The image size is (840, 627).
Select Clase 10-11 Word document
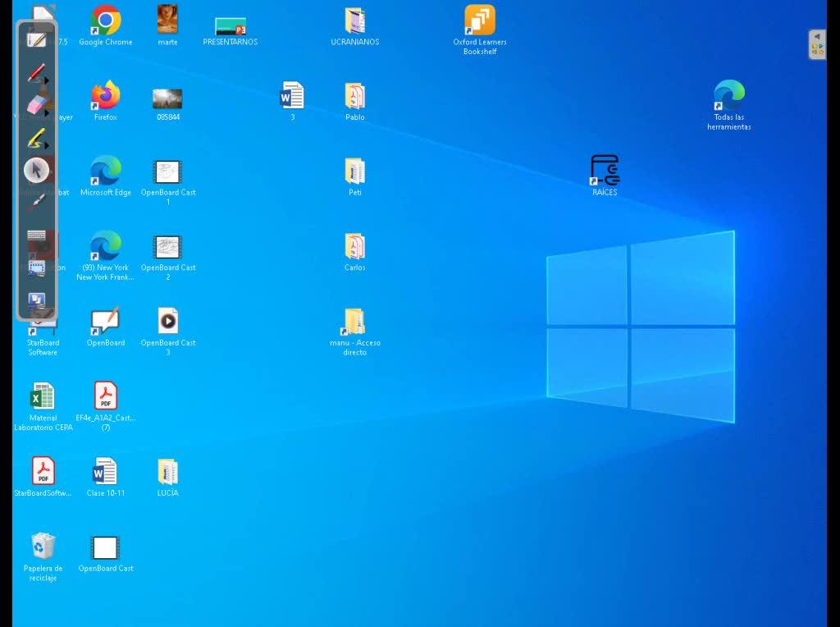[x=106, y=477]
